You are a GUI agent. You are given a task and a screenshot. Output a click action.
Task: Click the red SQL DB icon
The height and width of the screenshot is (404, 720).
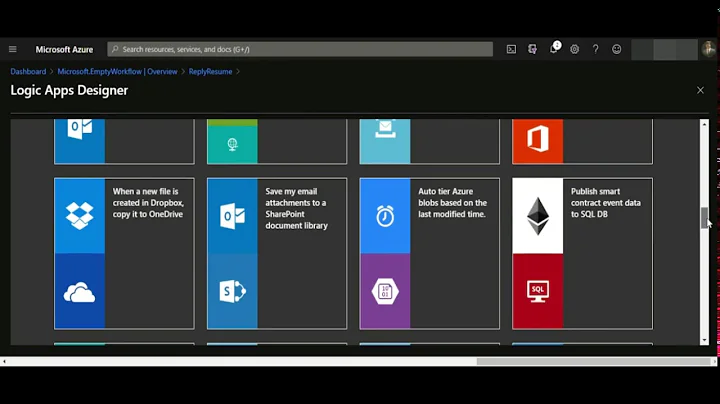tap(538, 291)
